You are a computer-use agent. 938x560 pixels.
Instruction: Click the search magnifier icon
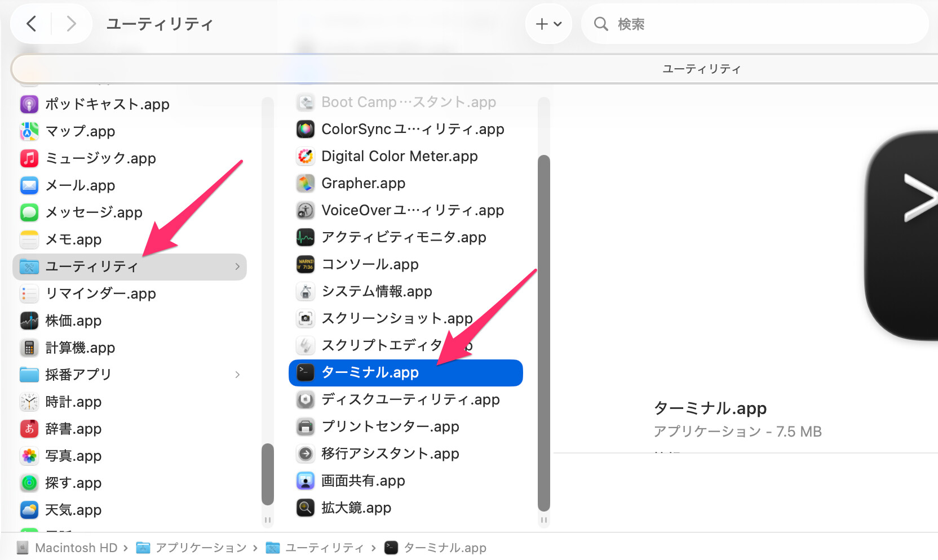click(601, 24)
